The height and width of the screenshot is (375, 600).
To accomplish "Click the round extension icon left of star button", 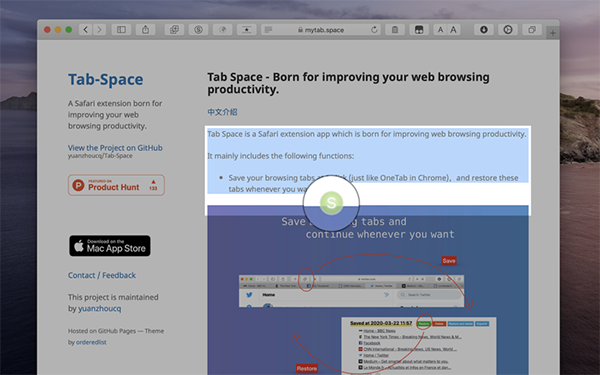I will point(222,29).
